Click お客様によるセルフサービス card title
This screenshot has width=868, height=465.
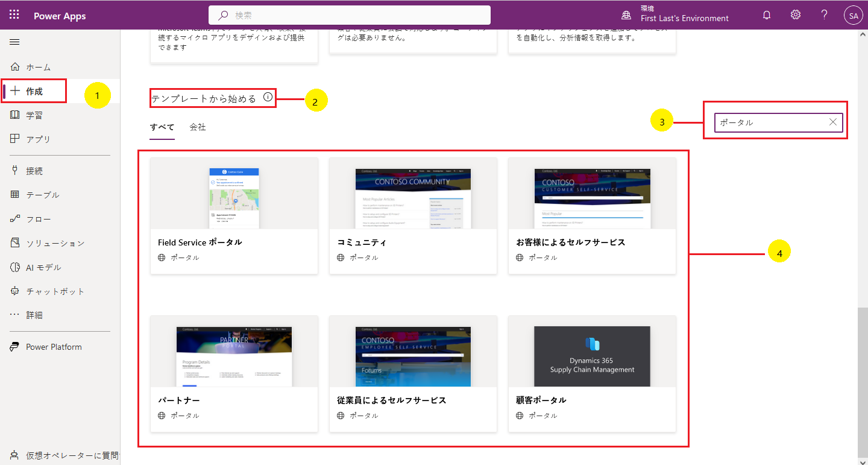point(570,242)
